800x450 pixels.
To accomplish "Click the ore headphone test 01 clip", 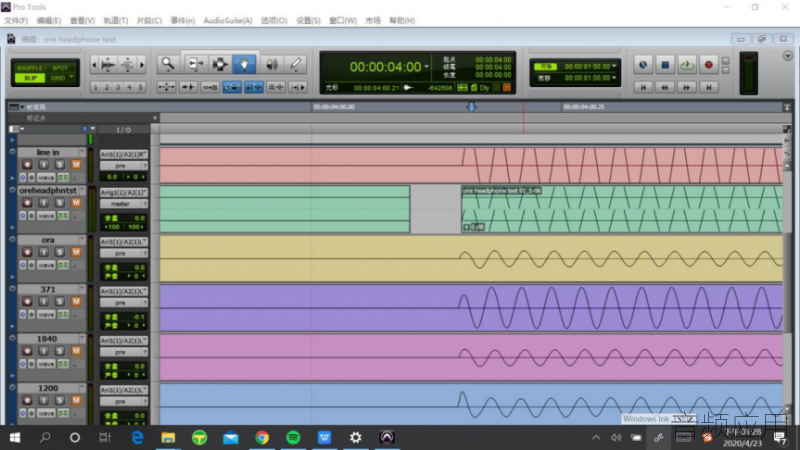I will 621,209.
